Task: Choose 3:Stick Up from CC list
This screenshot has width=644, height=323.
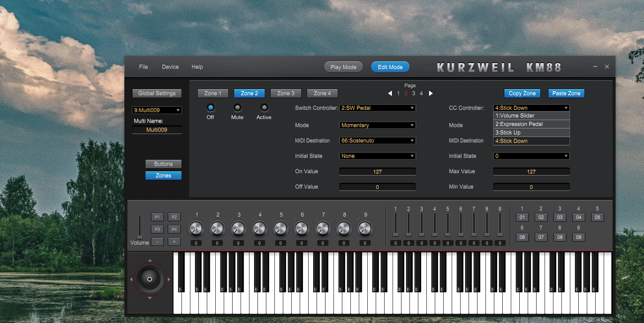Action: point(532,133)
